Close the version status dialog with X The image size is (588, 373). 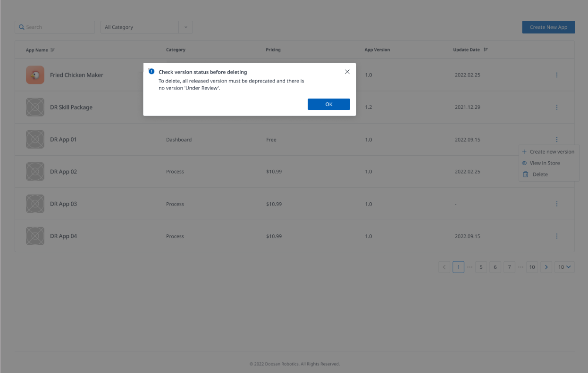coord(347,72)
